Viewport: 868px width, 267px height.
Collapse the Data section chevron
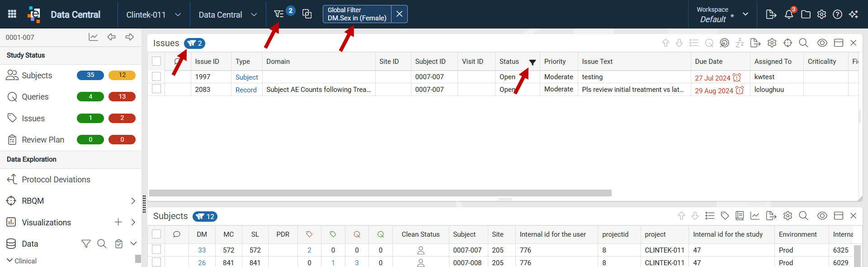point(133,243)
